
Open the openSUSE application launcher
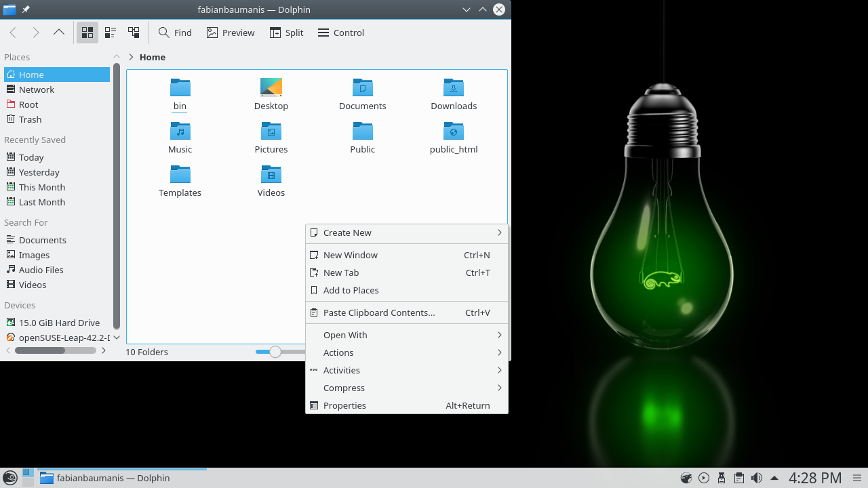pyautogui.click(x=11, y=478)
